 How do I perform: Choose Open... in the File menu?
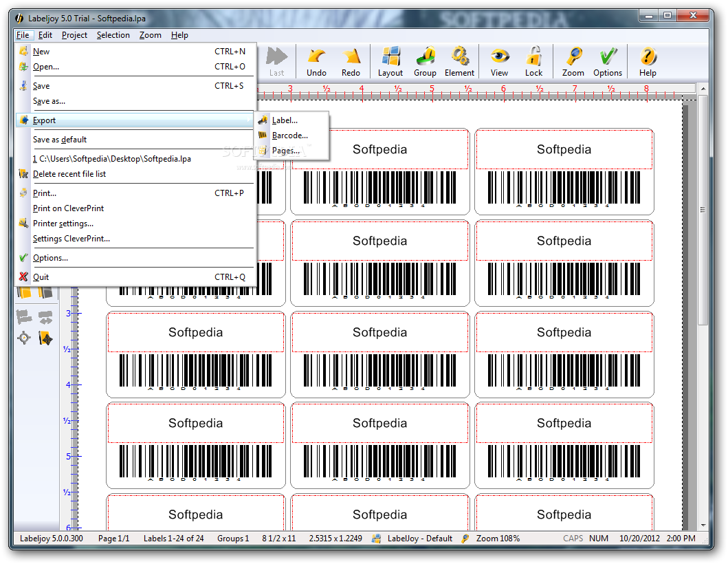[x=135, y=67]
